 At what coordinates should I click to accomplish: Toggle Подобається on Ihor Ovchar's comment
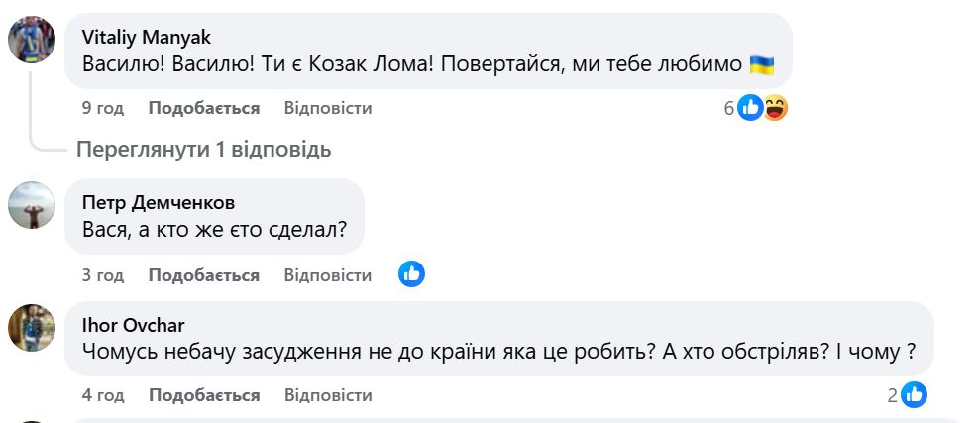tap(204, 395)
